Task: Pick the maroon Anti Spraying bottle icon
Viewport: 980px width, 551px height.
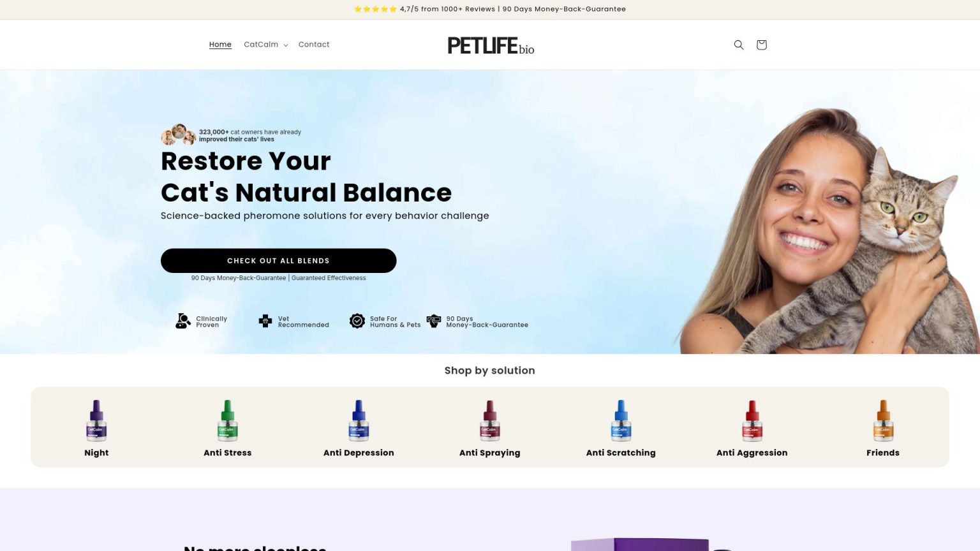Action: [490, 421]
